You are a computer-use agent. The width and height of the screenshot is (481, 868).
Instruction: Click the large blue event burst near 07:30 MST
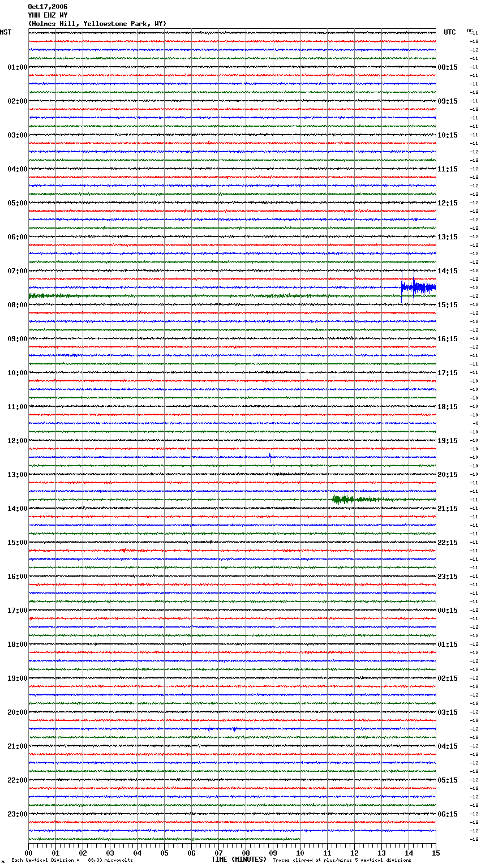(418, 287)
